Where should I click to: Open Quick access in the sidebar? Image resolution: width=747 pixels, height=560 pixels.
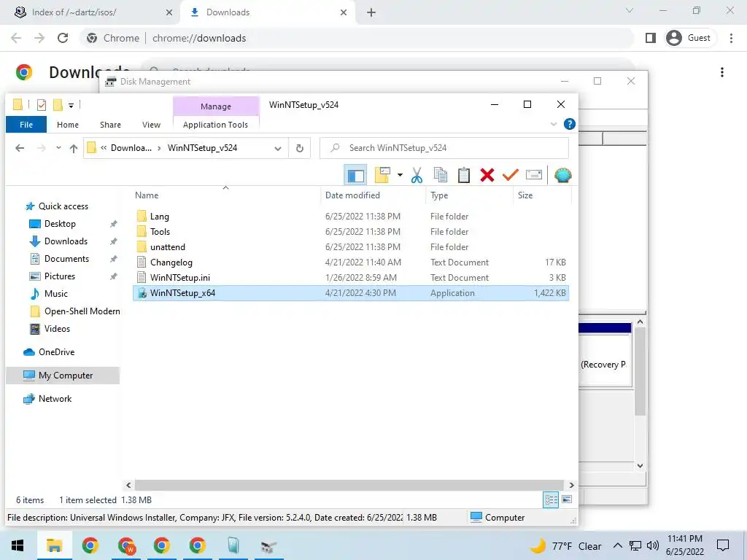tap(63, 206)
